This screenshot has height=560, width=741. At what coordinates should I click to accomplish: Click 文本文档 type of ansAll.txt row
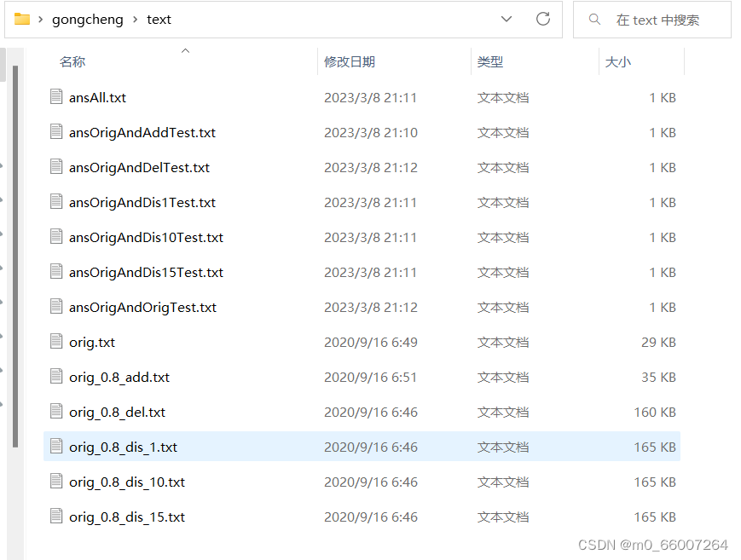pos(503,98)
